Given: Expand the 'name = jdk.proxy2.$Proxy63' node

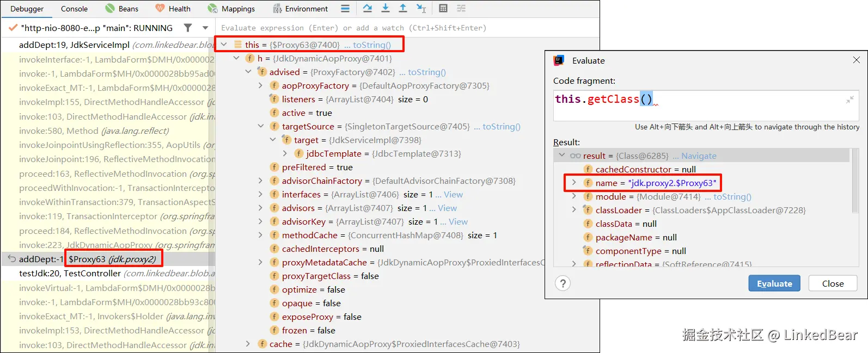Looking at the screenshot, I should [574, 183].
